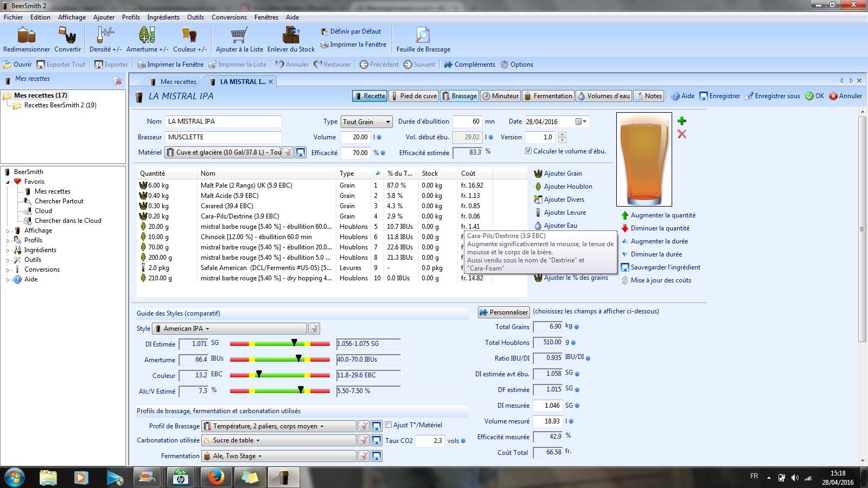
Task: Increase the Version number stepper
Action: click(x=562, y=134)
